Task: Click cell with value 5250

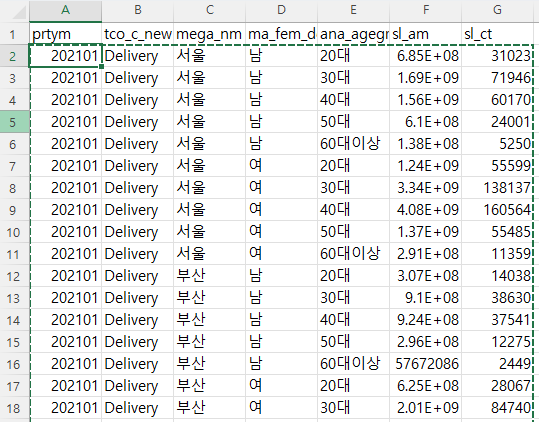Action: 497,144
